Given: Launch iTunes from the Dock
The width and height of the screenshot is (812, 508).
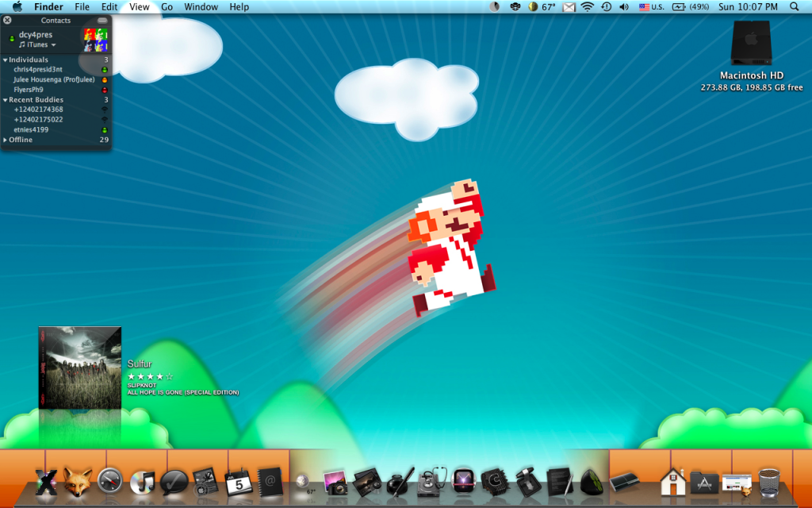Looking at the screenshot, I should click(x=142, y=482).
